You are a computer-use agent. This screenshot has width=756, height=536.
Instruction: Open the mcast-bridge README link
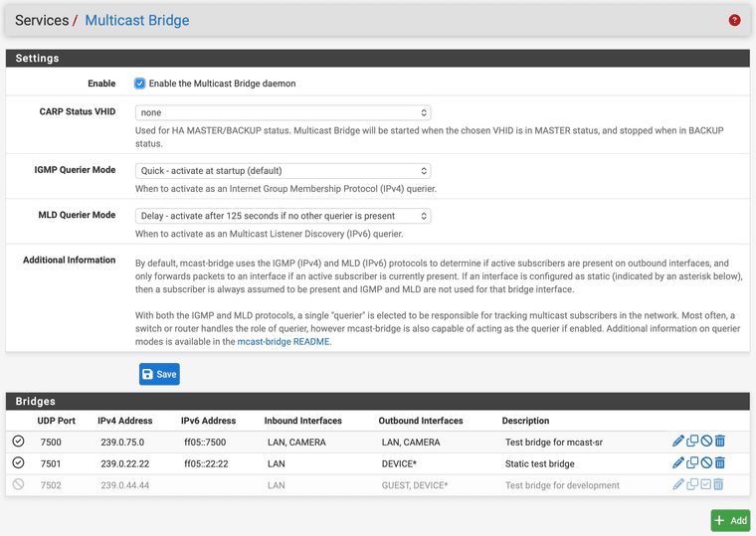(x=283, y=341)
